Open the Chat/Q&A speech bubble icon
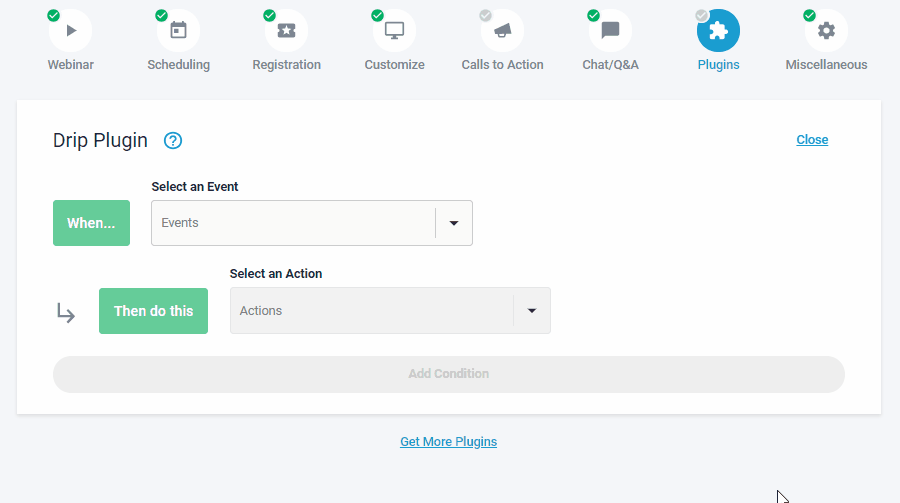This screenshot has width=900, height=503. coord(610,30)
